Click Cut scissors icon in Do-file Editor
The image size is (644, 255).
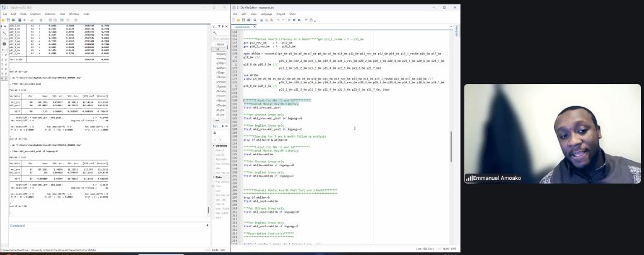[x=262, y=20]
